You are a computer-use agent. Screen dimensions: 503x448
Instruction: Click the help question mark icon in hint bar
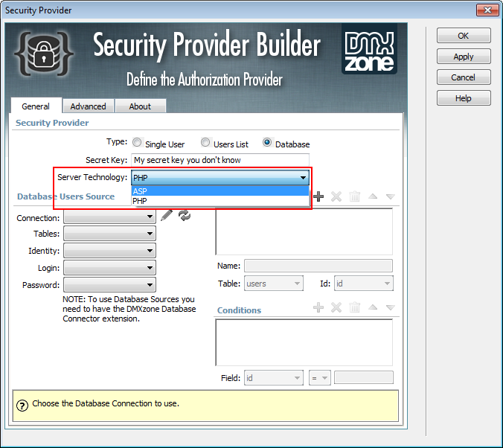(22, 406)
